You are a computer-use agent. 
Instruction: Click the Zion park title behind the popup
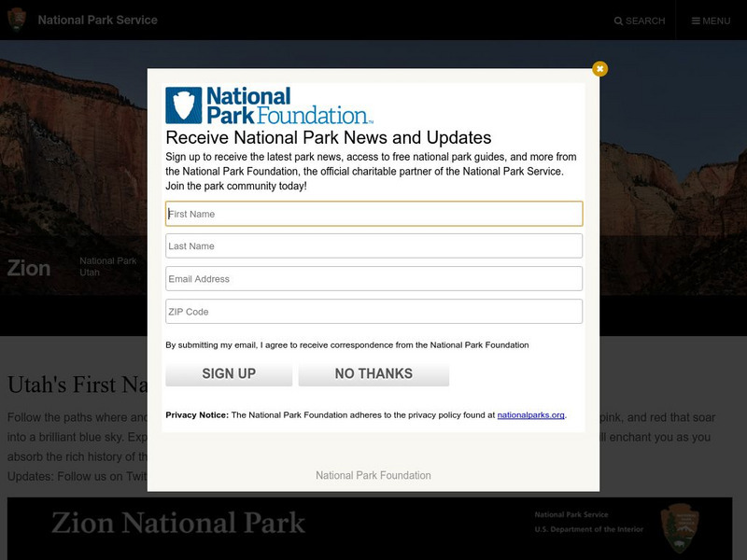pos(29,269)
